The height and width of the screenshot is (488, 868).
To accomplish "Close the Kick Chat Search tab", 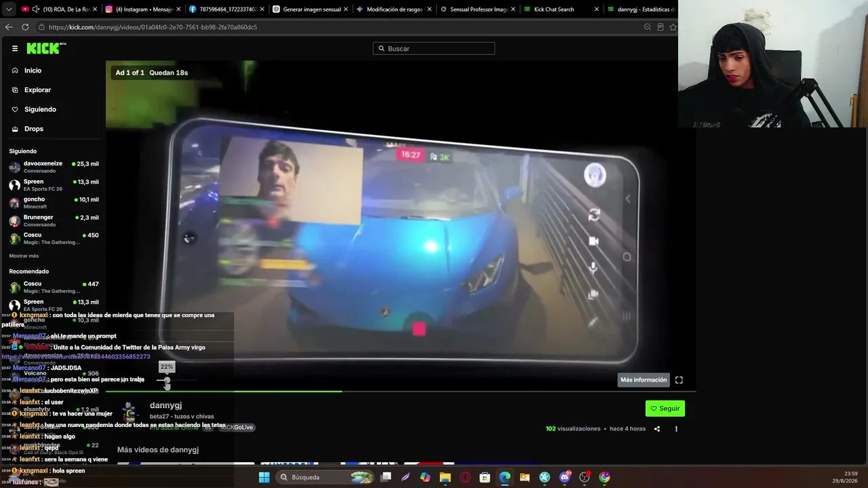I will point(597,9).
